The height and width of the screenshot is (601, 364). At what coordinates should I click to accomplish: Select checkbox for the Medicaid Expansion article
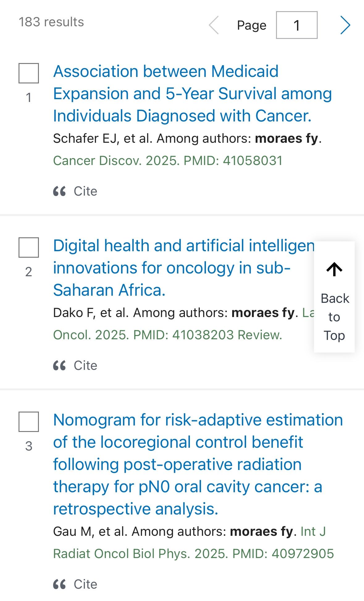coord(29,73)
